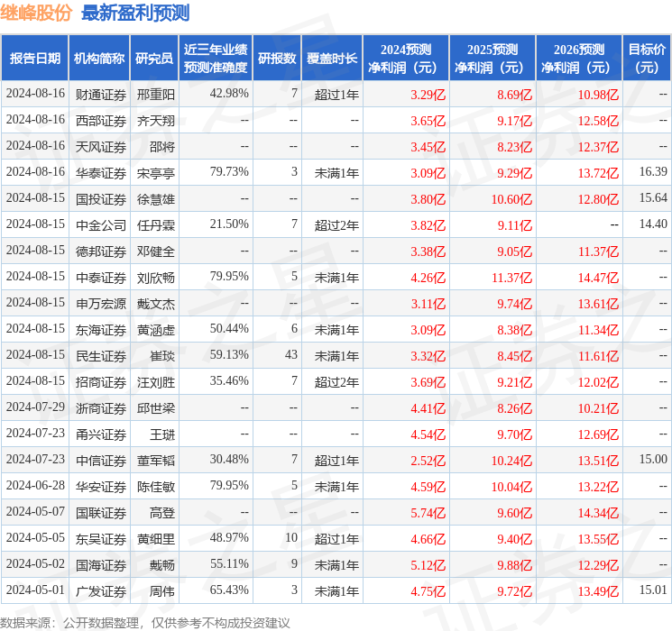Select the 中信证券 institution cell

click(101, 461)
